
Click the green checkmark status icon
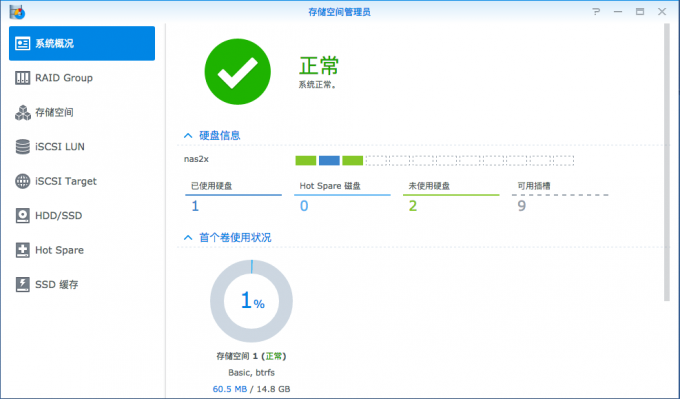(238, 72)
